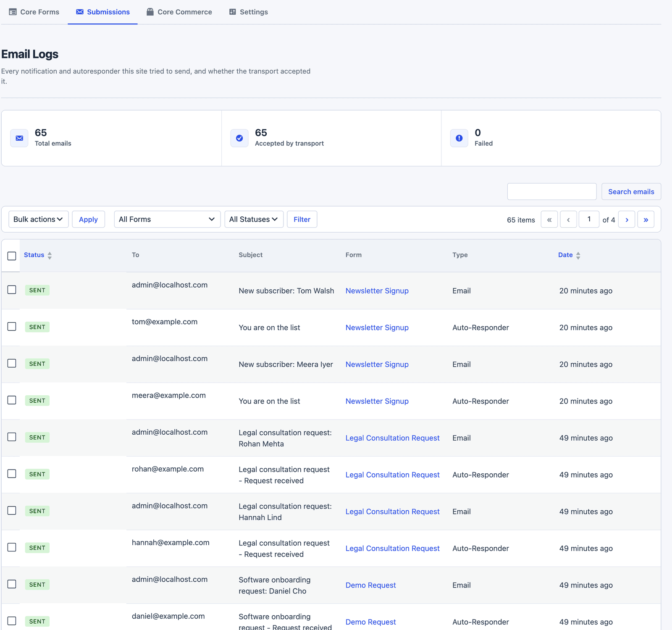Click the '65 items' count text
The height and width of the screenshot is (630, 672).
pos(521,220)
